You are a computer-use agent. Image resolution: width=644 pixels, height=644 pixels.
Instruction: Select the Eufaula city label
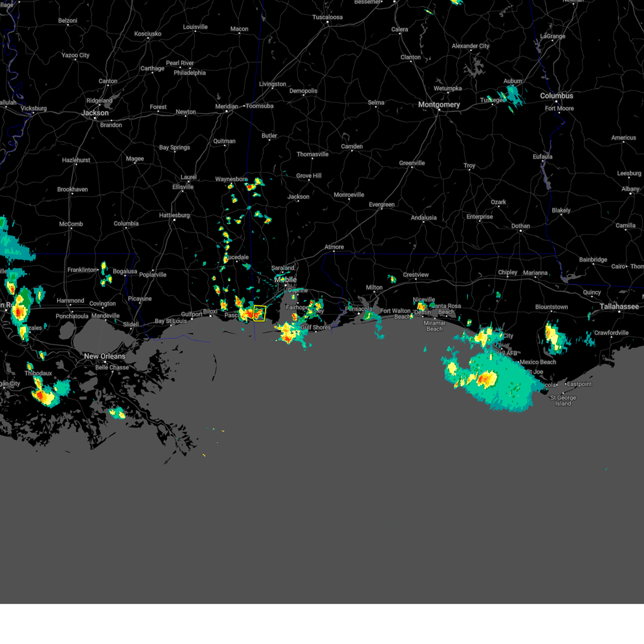click(x=543, y=157)
